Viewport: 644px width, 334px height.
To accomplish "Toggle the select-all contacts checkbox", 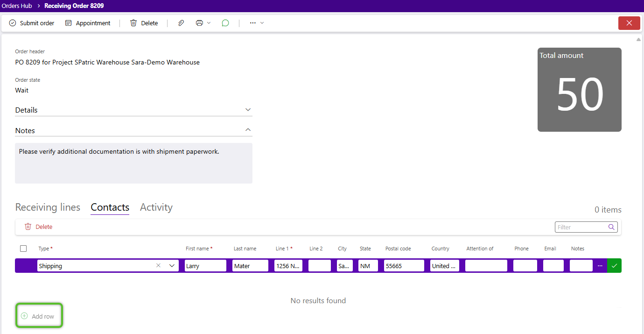I will (x=23, y=249).
